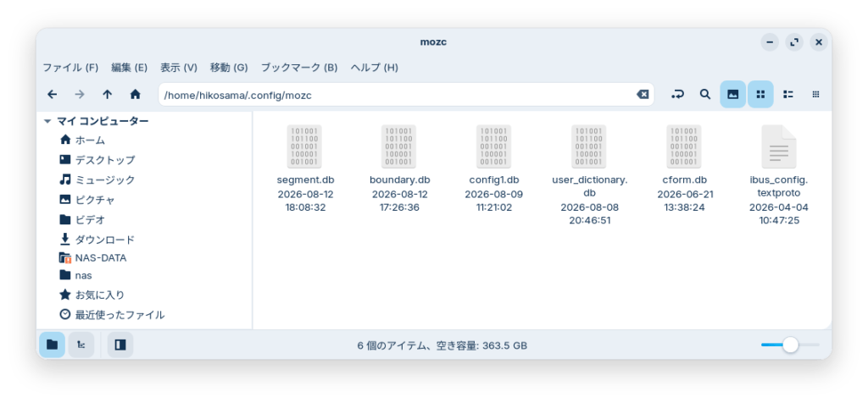Viewport: 868px width, 403px height.
Task: Open the 編集 (E) menu
Action: click(129, 68)
